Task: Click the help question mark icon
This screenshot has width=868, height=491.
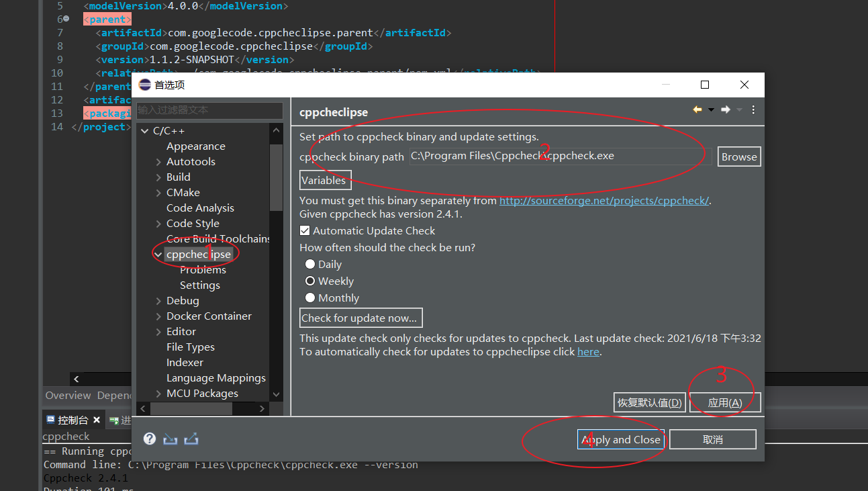Action: click(x=150, y=439)
